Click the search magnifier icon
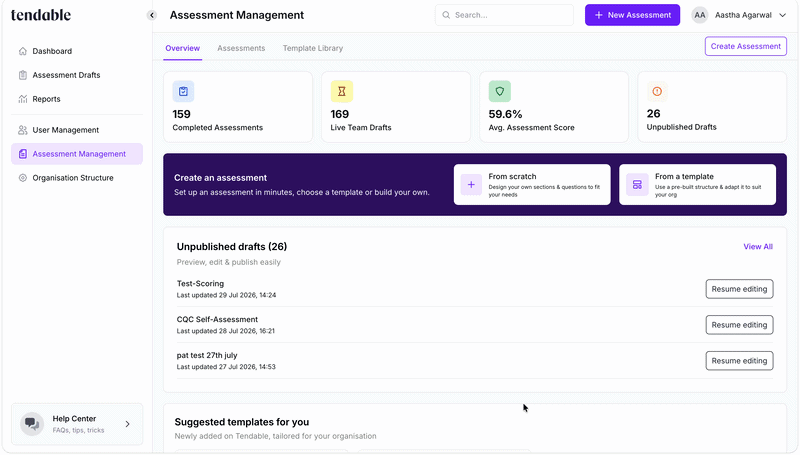The height and width of the screenshot is (455, 800). click(446, 15)
